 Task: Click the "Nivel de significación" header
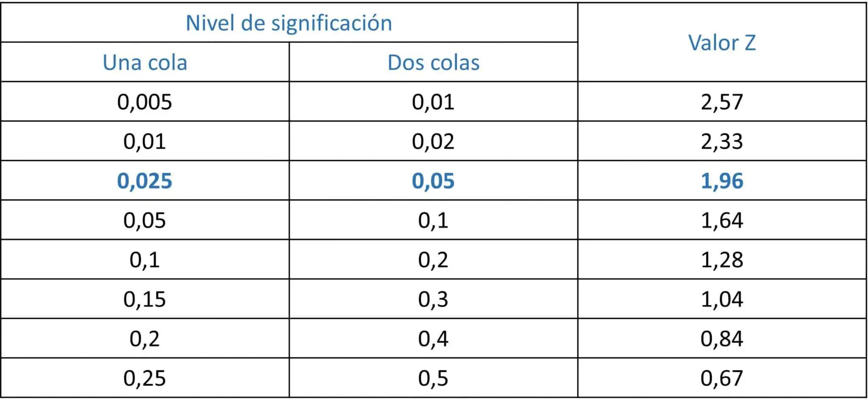point(289,23)
